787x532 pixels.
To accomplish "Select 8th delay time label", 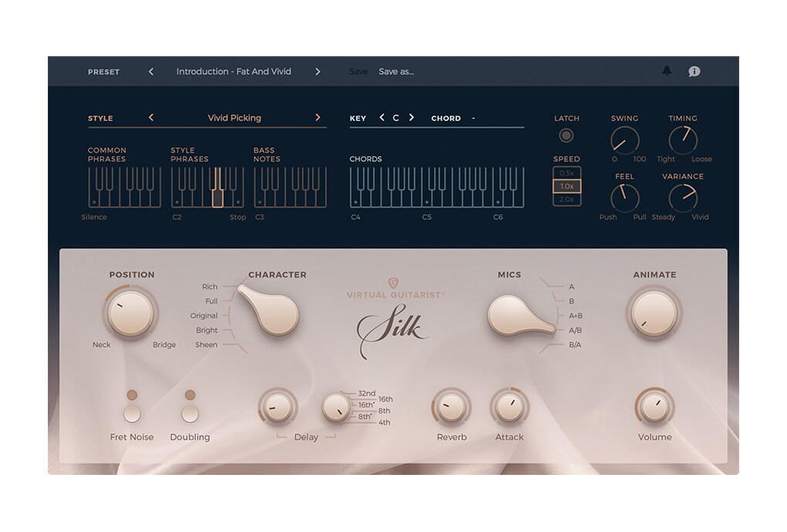I will 384,411.
